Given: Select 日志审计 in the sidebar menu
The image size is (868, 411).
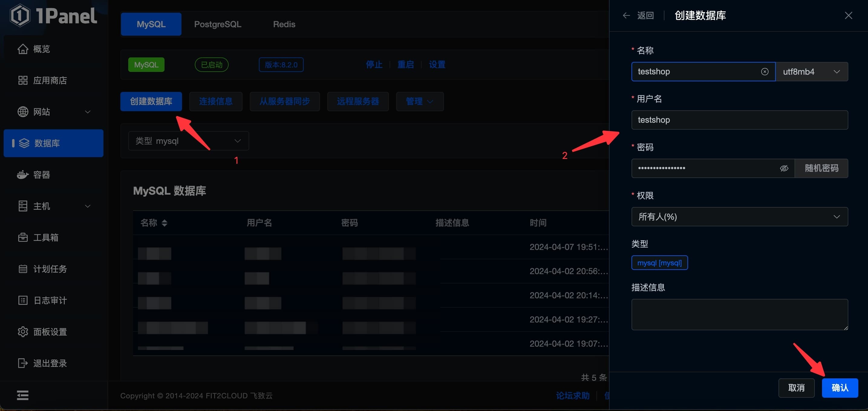Looking at the screenshot, I should pos(53,300).
